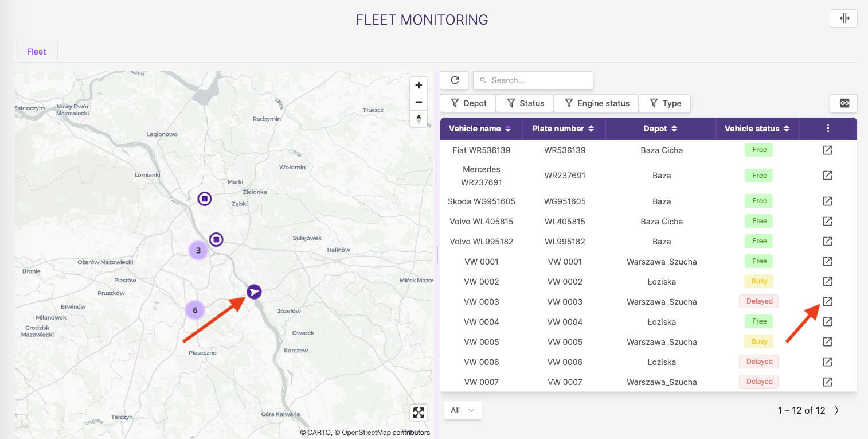
Task: Open the Engine status filter
Action: tap(596, 103)
